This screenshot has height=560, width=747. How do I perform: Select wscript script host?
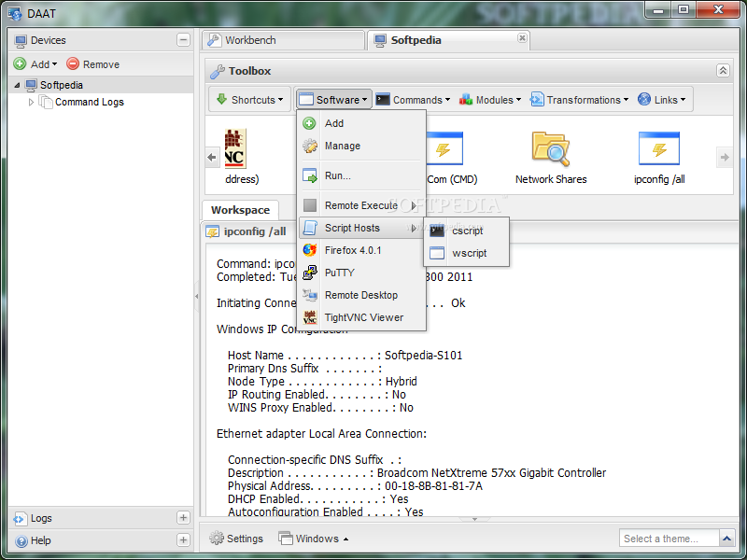click(466, 253)
